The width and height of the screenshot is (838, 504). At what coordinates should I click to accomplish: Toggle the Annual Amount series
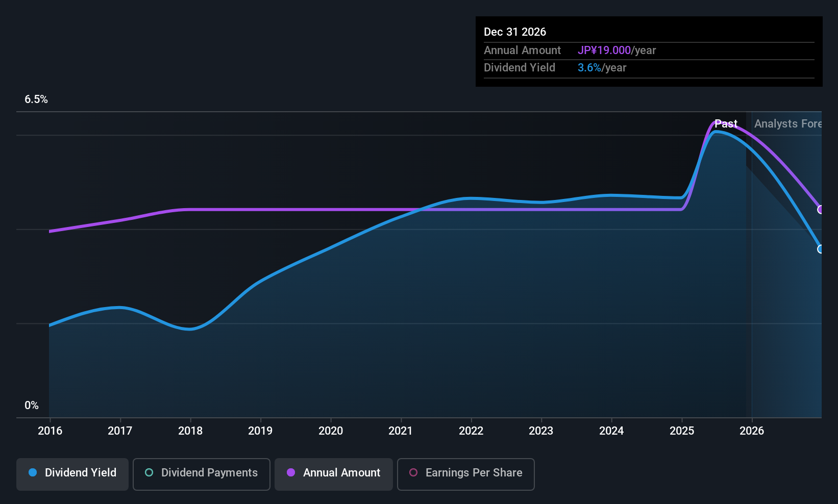click(x=334, y=474)
